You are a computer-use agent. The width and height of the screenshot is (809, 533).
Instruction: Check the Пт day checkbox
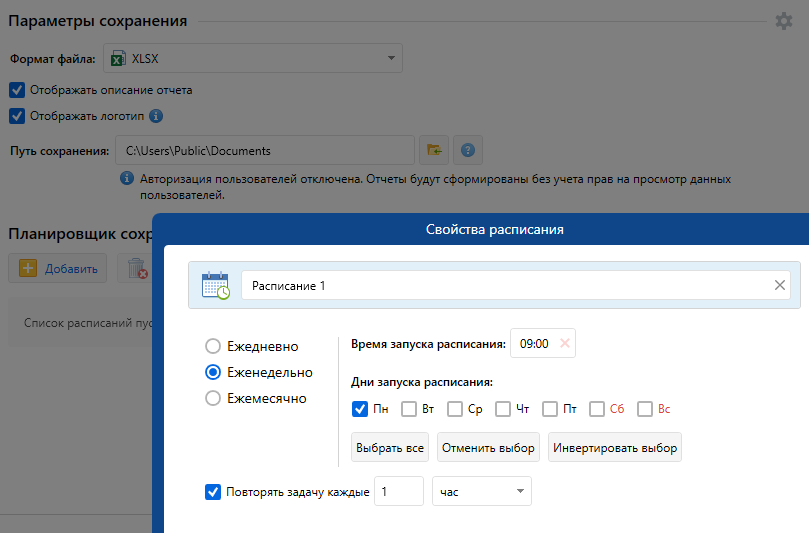pyautogui.click(x=549, y=409)
